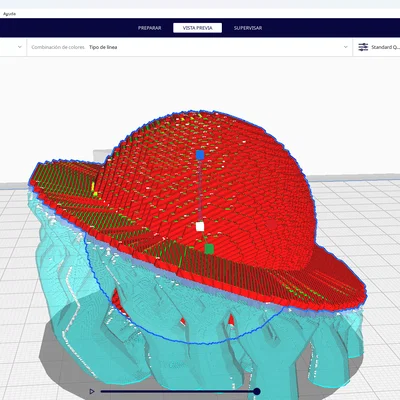Switch to the PREPARAR stage

click(x=150, y=28)
